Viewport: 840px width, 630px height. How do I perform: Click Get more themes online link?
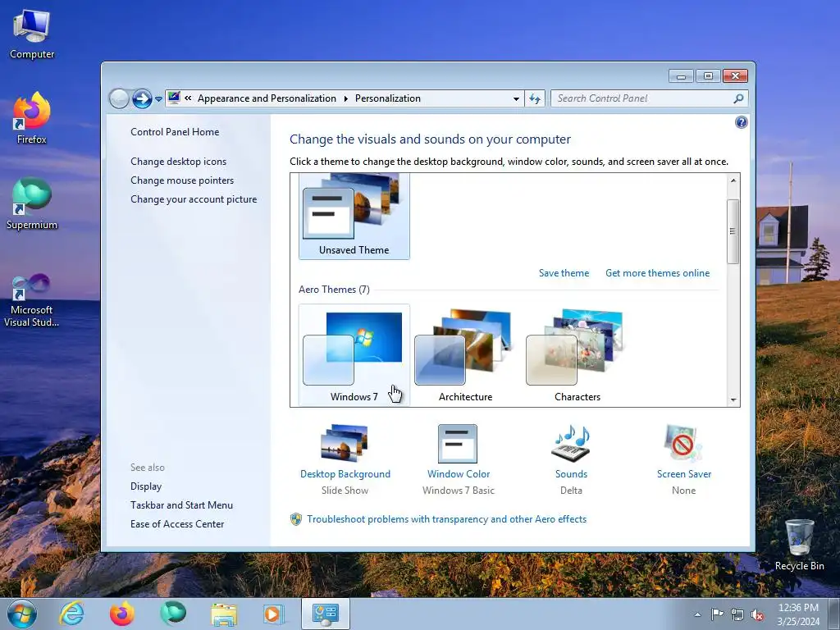click(657, 273)
